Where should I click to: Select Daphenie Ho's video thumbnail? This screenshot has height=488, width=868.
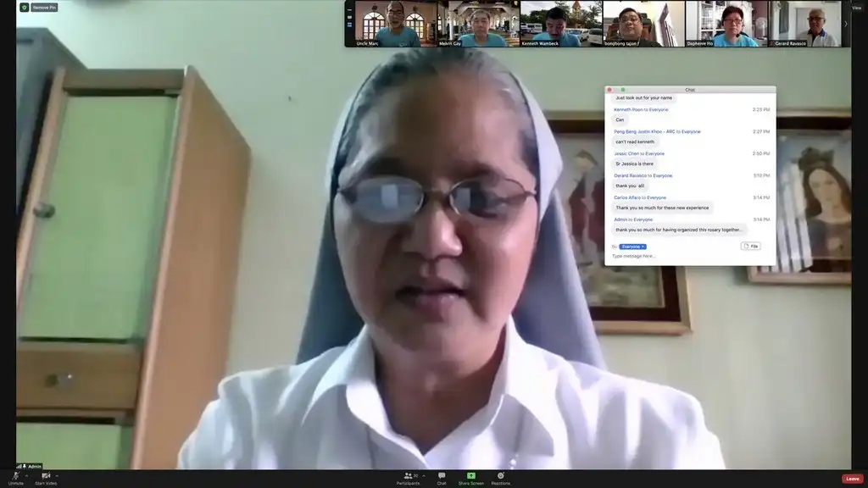726,24
